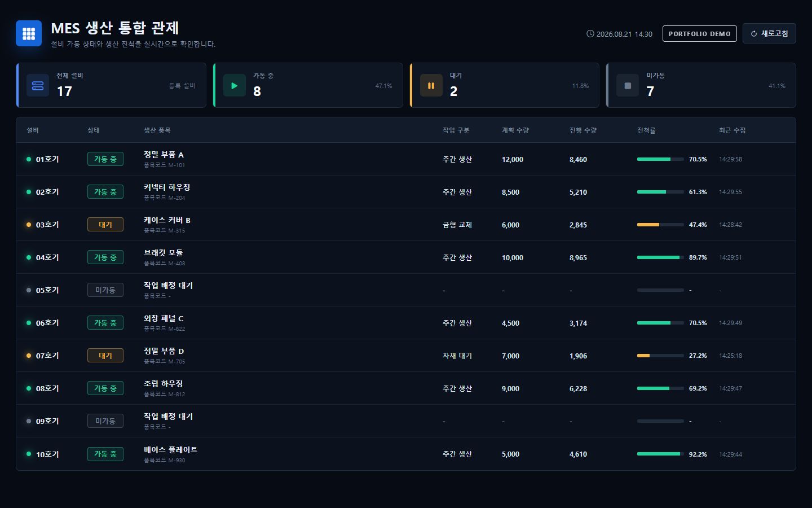Click the 진척률 column header
Screen dimensions: 812x508
click(x=646, y=130)
